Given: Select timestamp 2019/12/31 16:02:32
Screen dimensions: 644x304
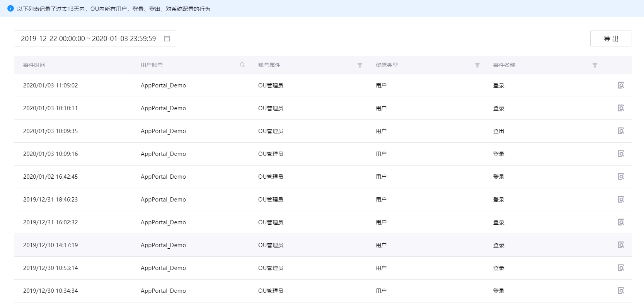Looking at the screenshot, I should (x=51, y=222).
